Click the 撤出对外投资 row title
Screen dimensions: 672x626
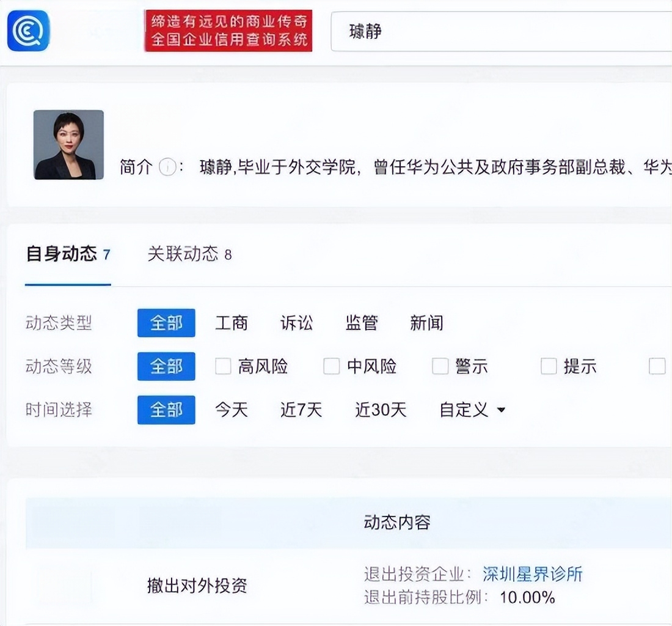[197, 586]
